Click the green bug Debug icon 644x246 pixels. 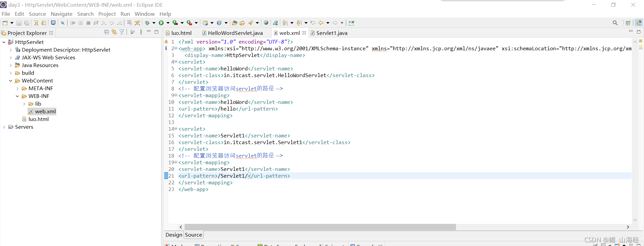pyautogui.click(x=147, y=23)
